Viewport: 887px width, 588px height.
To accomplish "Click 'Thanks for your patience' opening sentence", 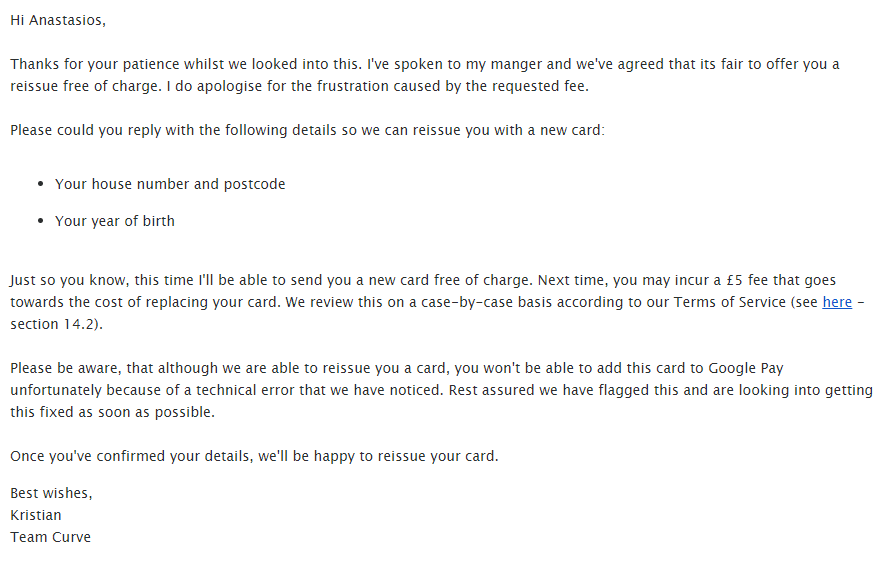I will 95,64.
